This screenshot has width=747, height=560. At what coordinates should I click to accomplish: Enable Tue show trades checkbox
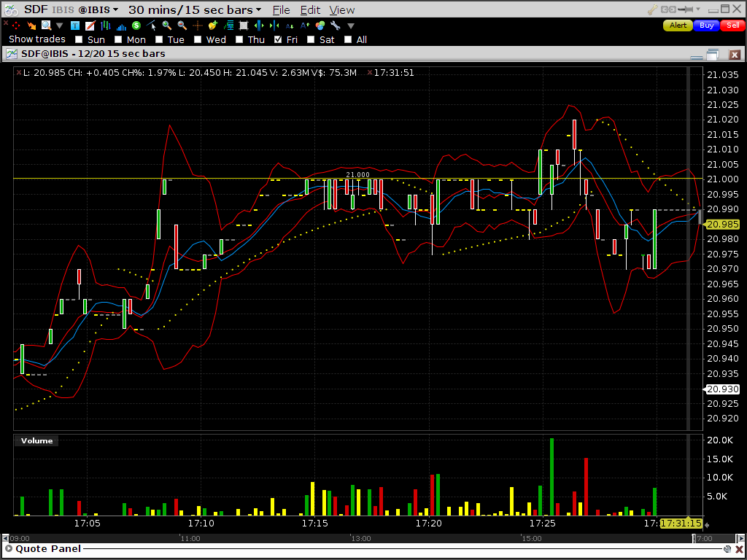159,39
